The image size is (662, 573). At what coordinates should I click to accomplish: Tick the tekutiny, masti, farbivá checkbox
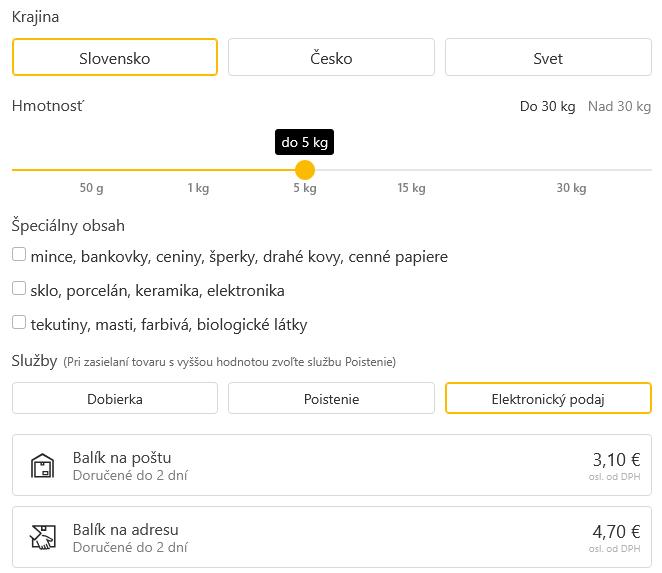[x=19, y=323]
